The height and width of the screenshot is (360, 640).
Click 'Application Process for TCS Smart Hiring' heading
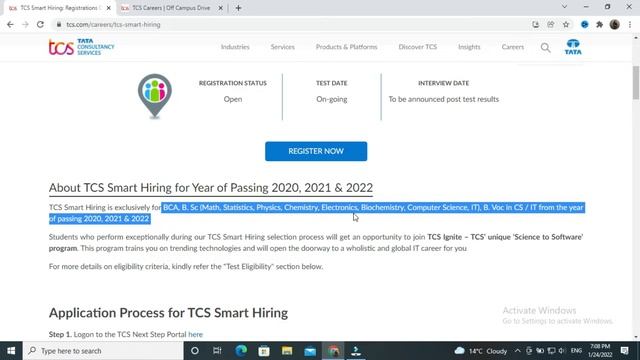168,313
